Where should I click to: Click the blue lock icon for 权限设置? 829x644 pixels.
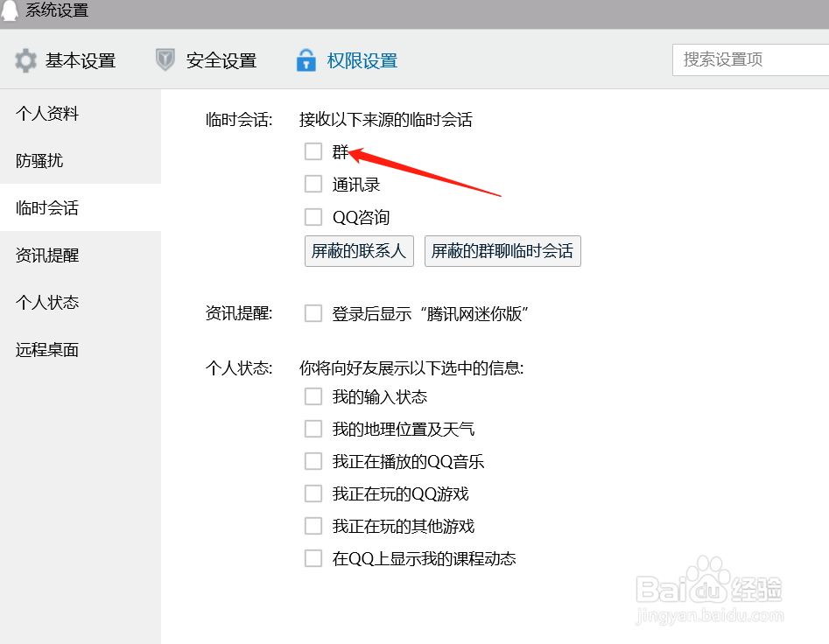[306, 59]
